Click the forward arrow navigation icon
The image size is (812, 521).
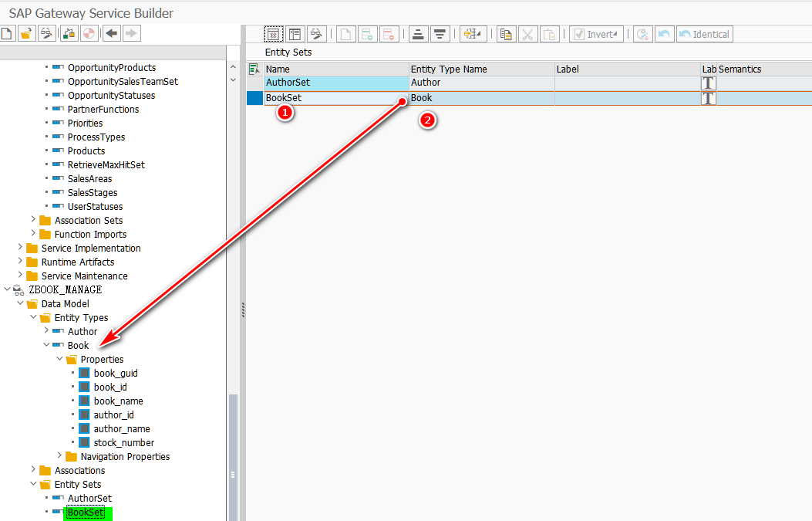pyautogui.click(x=132, y=34)
